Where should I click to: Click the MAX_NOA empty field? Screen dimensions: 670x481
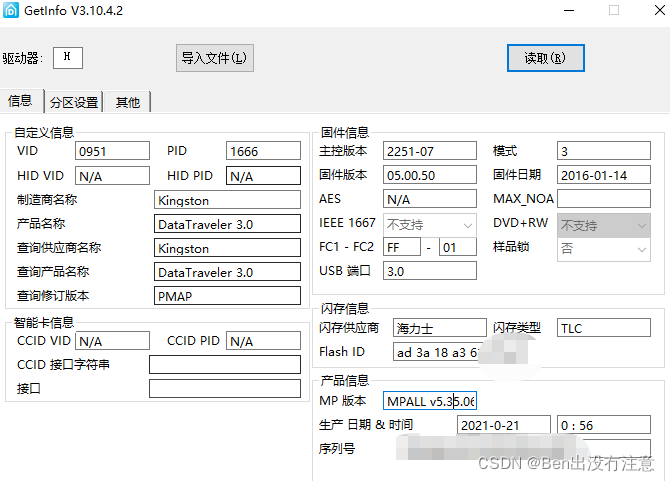click(x=604, y=199)
